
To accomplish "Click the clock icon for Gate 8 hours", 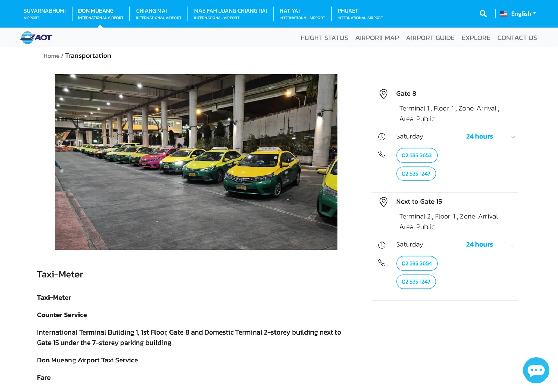I will (x=382, y=137).
